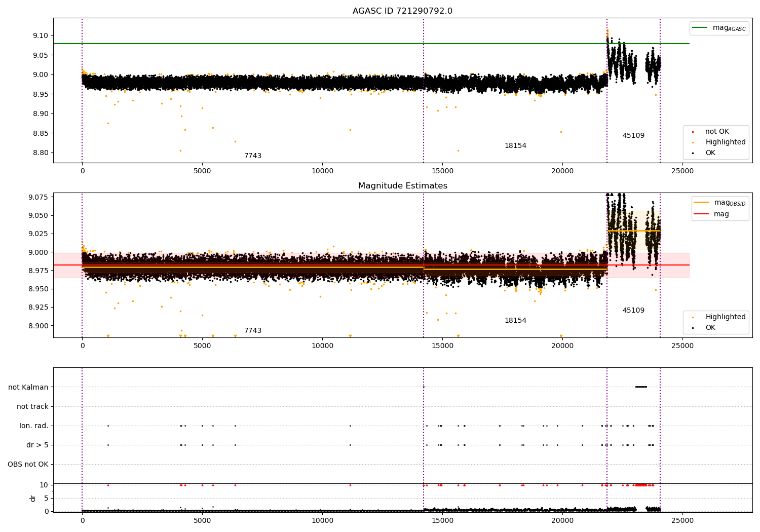The height and width of the screenshot is (532, 760).
Task: Click the '5' tick on the dr axis
Action: pos(46,498)
